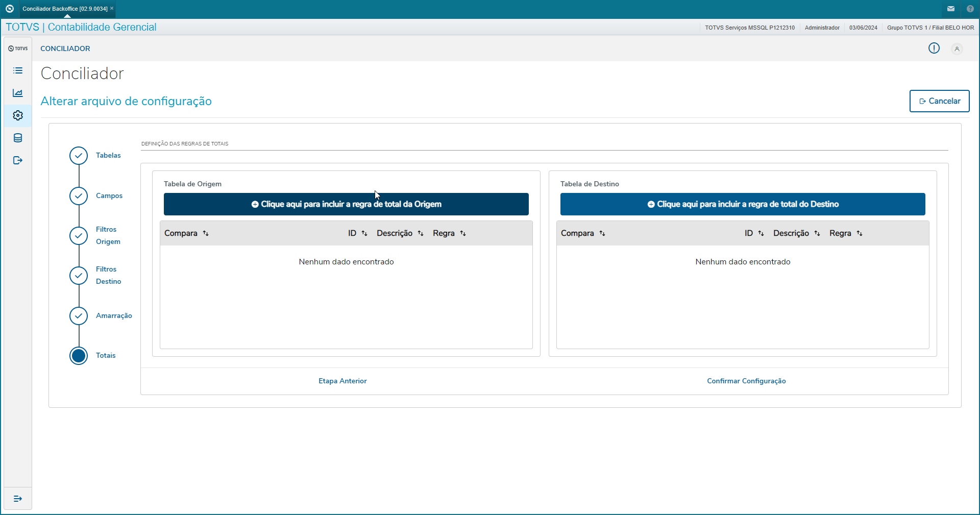The width and height of the screenshot is (980, 515).
Task: Click the Grupo TOTVS 1 / Filial BELO HOR label
Action: click(930, 28)
